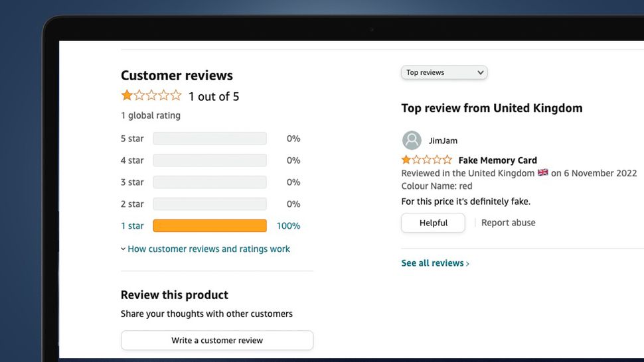Click the JimJam reviewer name
644x362 pixels.
click(x=443, y=141)
